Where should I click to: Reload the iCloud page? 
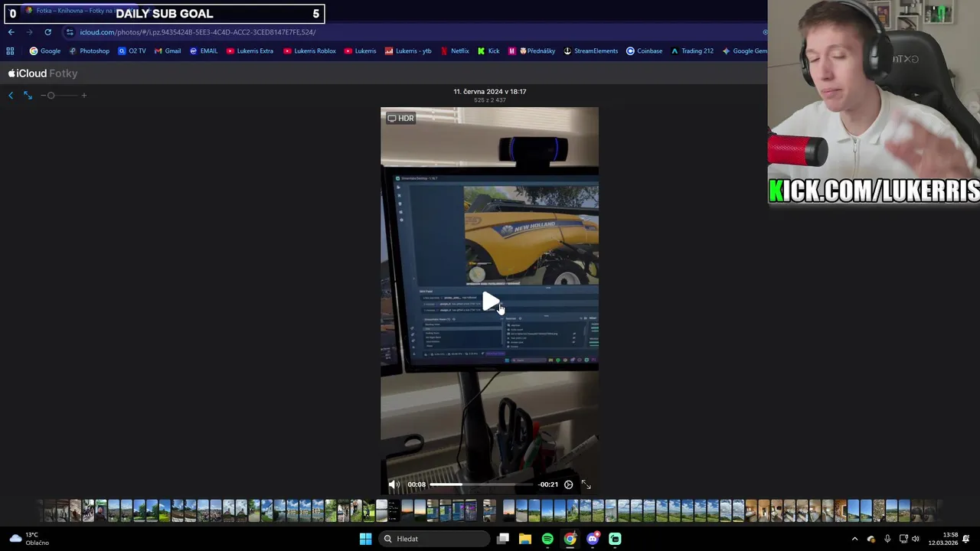pyautogui.click(x=47, y=32)
